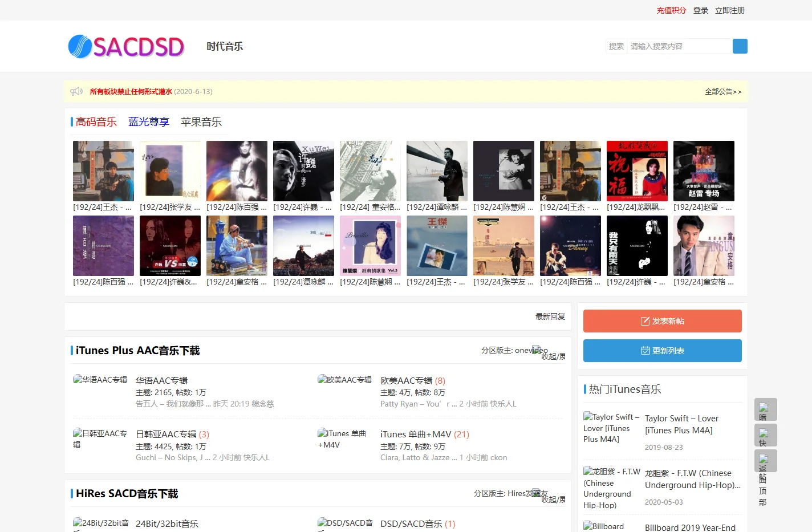812x532 pixels.
Task: Switch to the 高码音乐 tab
Action: 96,121
